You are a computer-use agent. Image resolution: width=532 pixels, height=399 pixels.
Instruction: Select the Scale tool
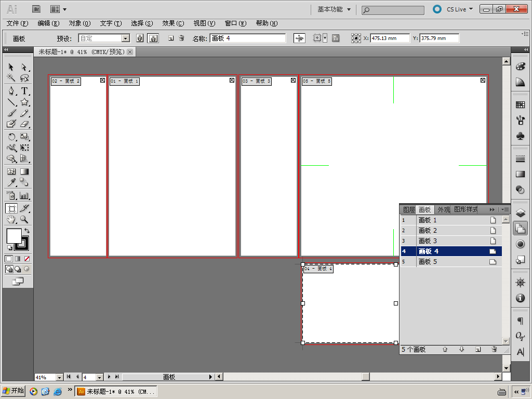click(24, 137)
